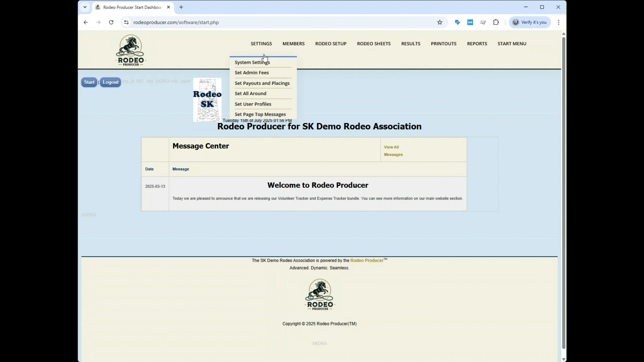The image size is (644, 362).
Task: Navigate to the REPORTS menu
Action: pos(477,44)
